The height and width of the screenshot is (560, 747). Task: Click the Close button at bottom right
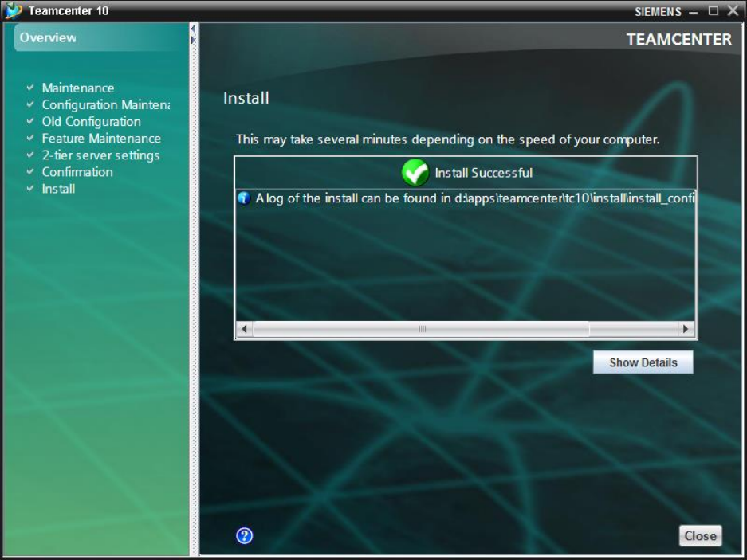700,536
